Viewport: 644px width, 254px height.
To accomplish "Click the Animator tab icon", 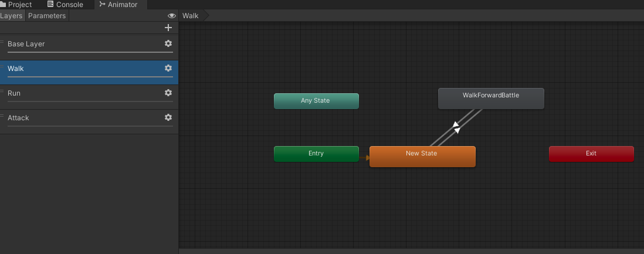I will (x=102, y=5).
